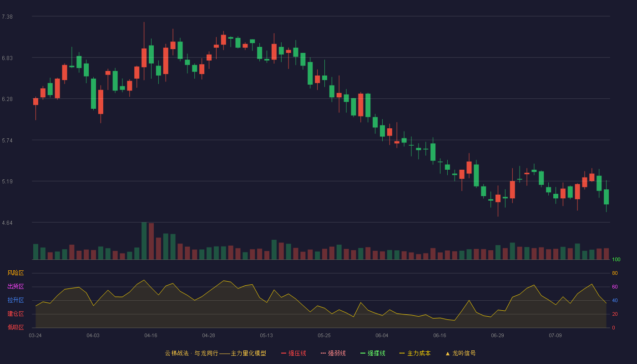This screenshot has width=637, height=364.
Task: Select the tallest red volume bar
Action: (x=151, y=241)
